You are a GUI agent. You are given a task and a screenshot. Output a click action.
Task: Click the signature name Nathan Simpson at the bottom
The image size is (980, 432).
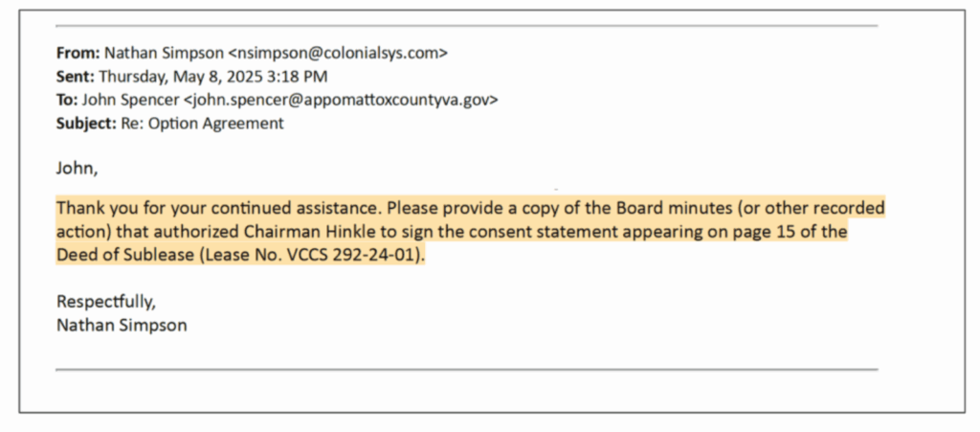pos(122,325)
